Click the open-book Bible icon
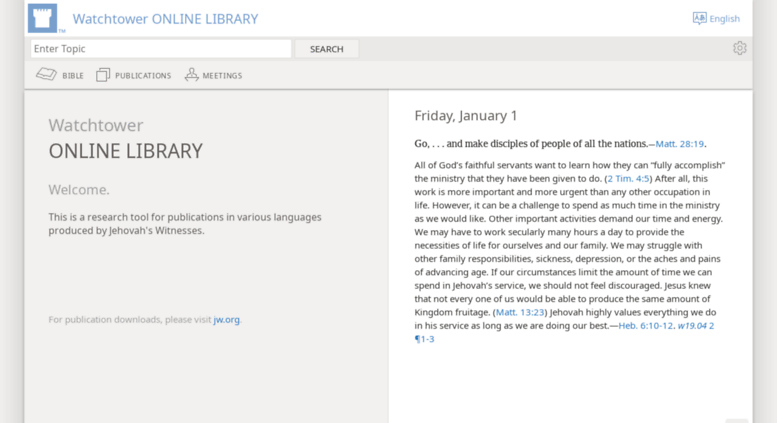The image size is (777, 423). pos(46,75)
